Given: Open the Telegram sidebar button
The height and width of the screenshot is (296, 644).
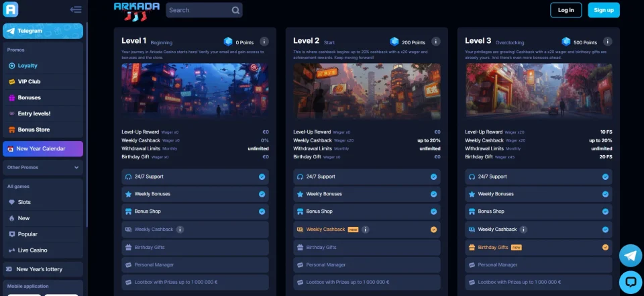Looking at the screenshot, I should coord(43,31).
